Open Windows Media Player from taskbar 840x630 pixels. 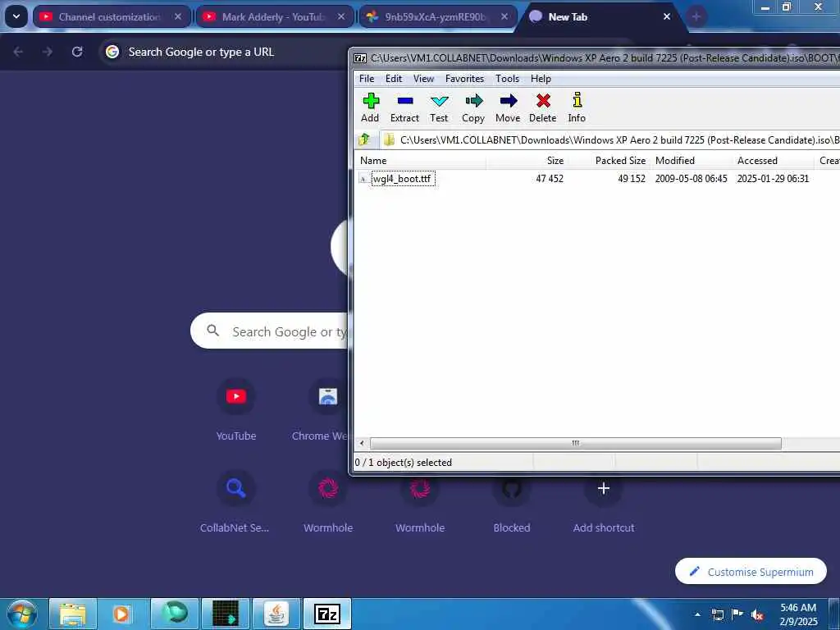tap(123, 614)
